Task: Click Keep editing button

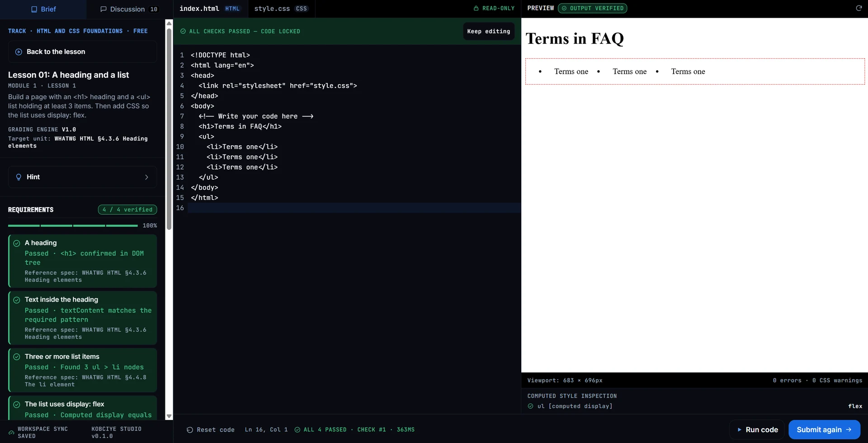Action: point(488,31)
